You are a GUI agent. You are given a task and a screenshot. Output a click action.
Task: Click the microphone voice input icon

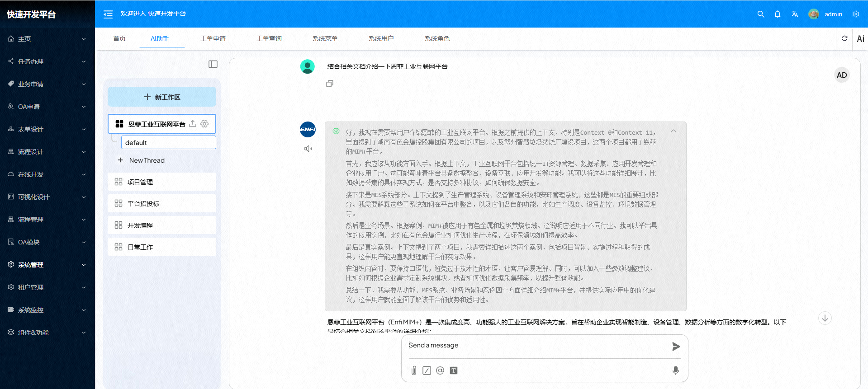point(675,370)
